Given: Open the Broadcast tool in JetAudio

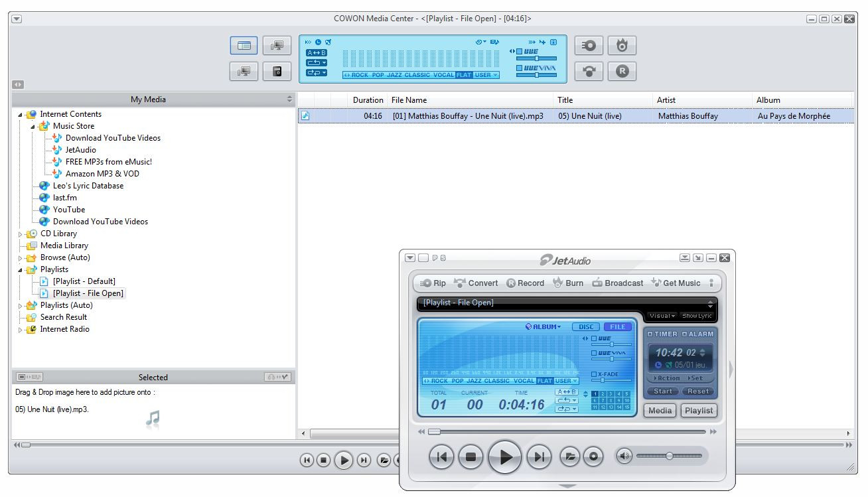Looking at the screenshot, I should click(617, 283).
